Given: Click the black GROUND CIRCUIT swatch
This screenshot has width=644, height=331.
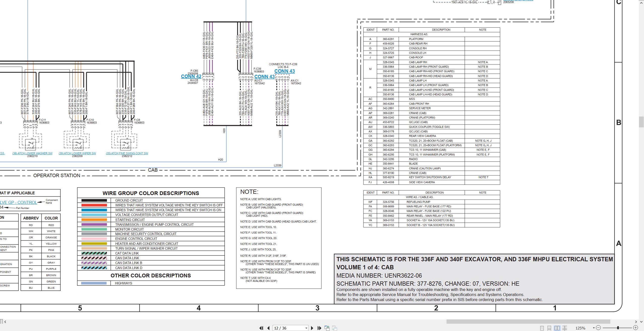Looking at the screenshot, I should 94,200.
